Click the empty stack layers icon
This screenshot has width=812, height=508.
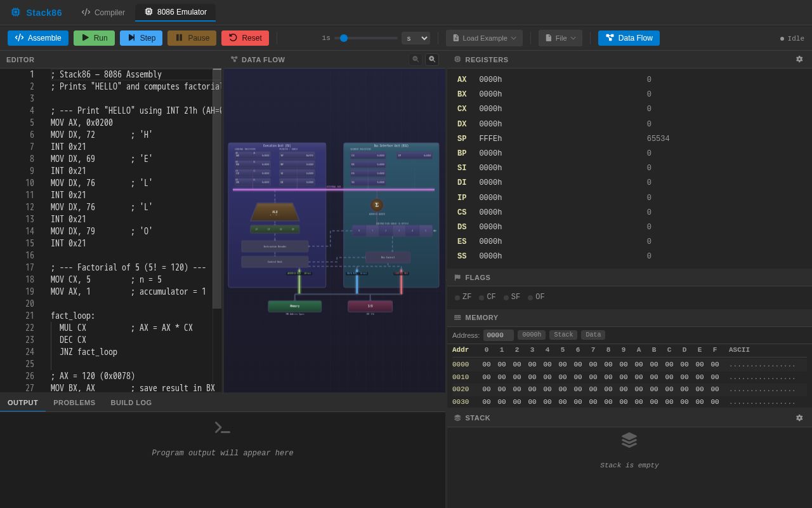629,440
